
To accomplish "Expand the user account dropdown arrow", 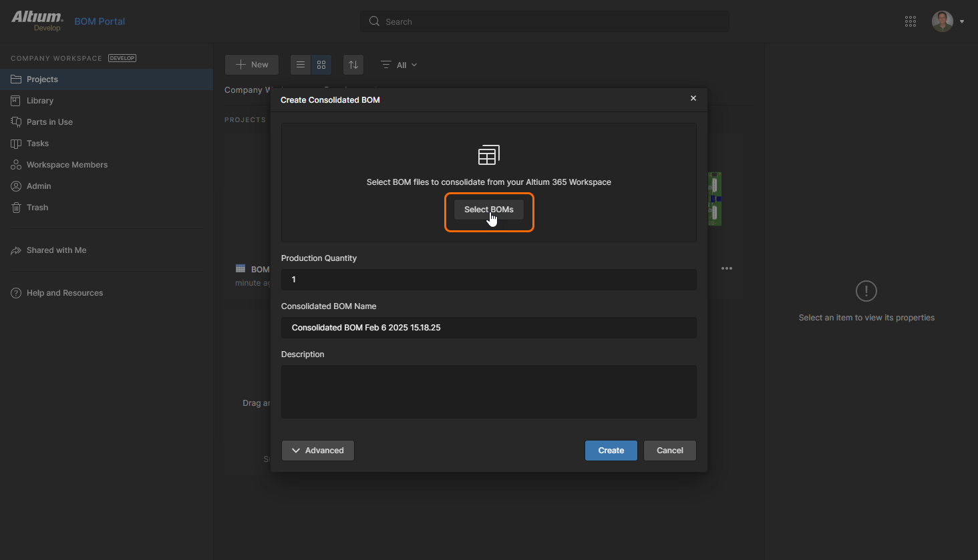I will pyautogui.click(x=962, y=21).
